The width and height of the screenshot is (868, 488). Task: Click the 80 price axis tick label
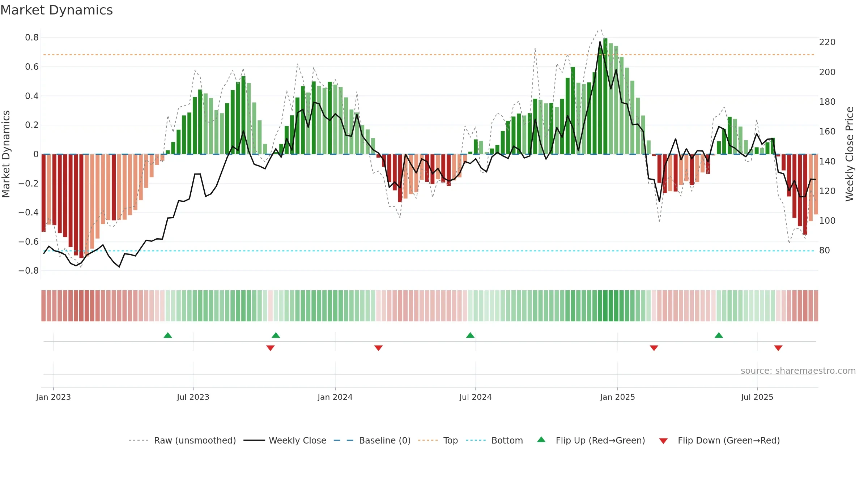[825, 250]
